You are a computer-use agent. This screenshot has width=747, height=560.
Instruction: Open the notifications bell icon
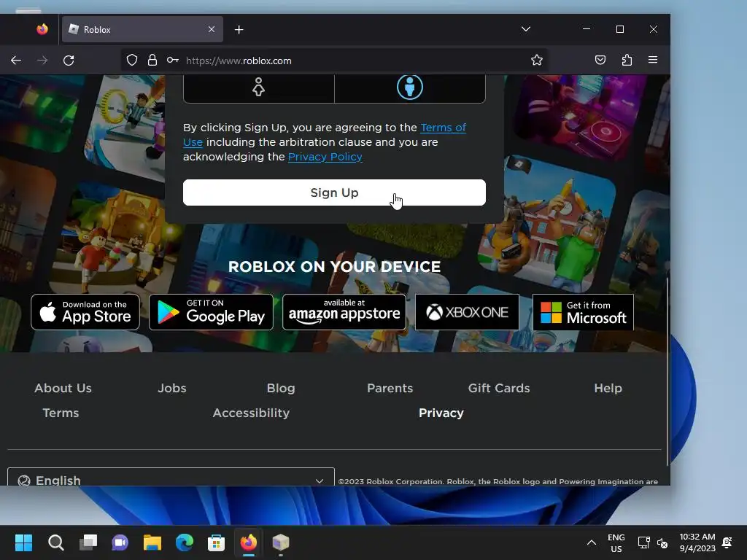pos(727,542)
